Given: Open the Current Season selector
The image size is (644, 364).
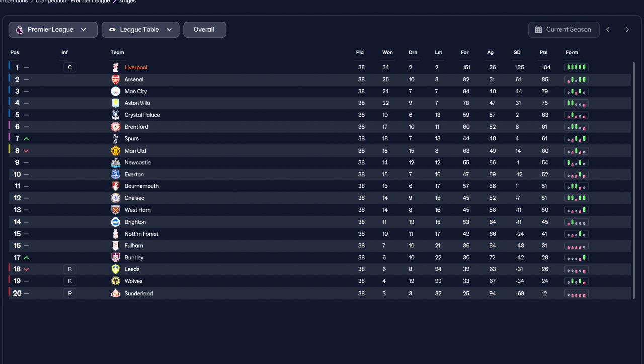Looking at the screenshot, I should pos(563,30).
